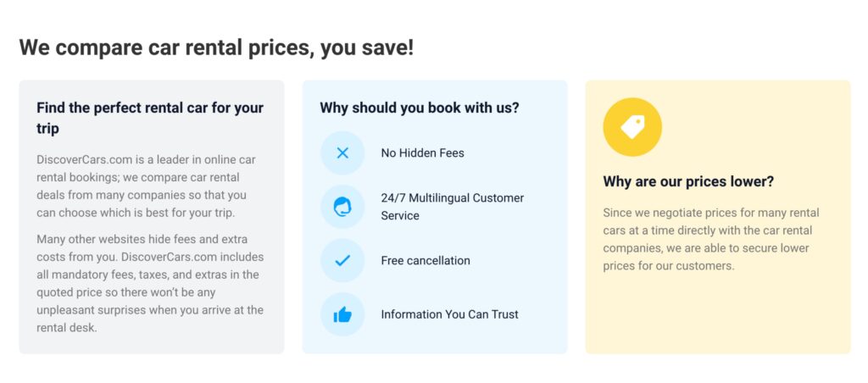Click the gray card about finding a rental car

(152, 217)
